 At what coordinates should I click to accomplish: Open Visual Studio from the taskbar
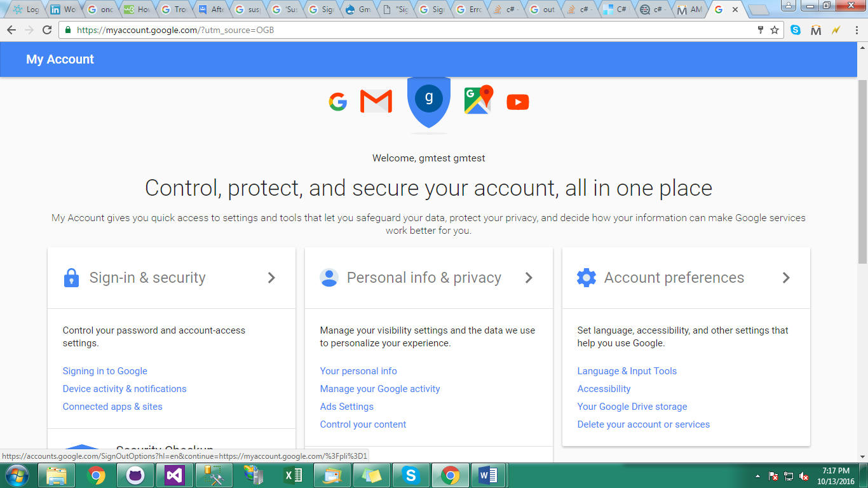tap(175, 475)
